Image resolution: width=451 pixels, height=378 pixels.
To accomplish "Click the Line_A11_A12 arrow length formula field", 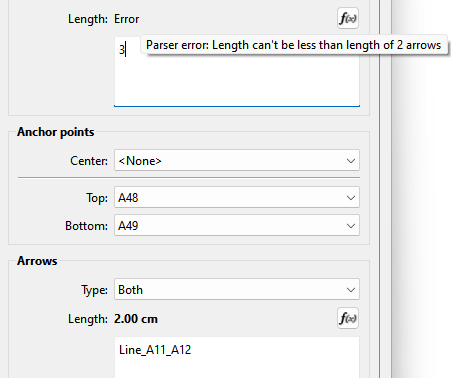I will [x=237, y=357].
